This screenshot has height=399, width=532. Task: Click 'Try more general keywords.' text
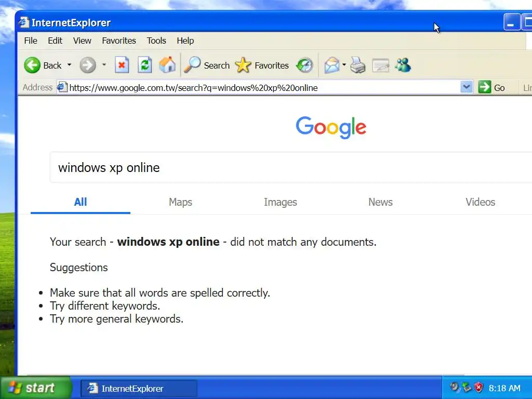116,319
